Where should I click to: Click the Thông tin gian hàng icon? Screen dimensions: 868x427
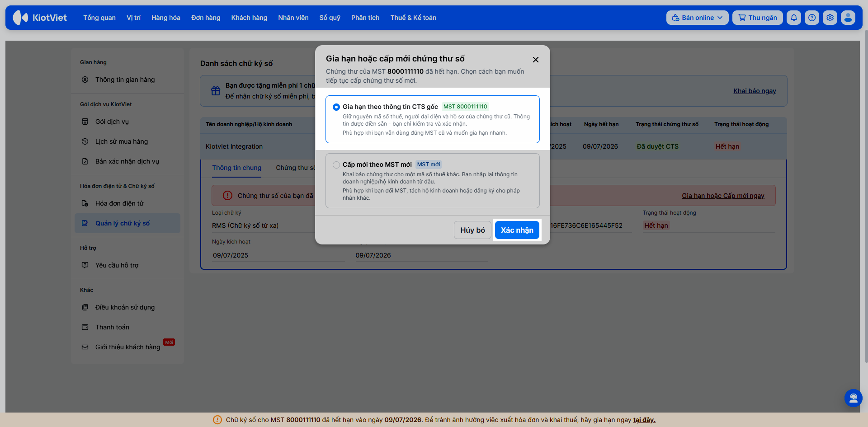(85, 80)
